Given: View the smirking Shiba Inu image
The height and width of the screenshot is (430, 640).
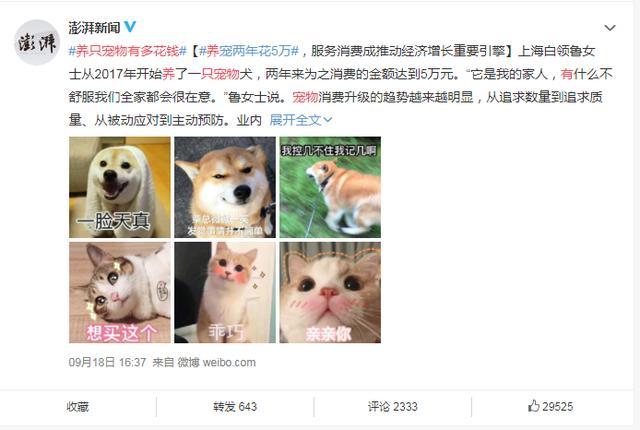Looking at the screenshot, I should (x=225, y=187).
